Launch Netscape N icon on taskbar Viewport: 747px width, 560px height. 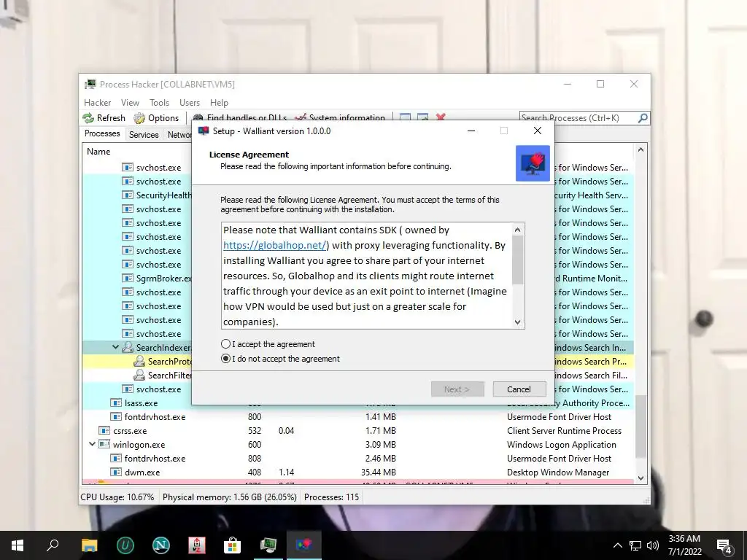click(x=161, y=545)
